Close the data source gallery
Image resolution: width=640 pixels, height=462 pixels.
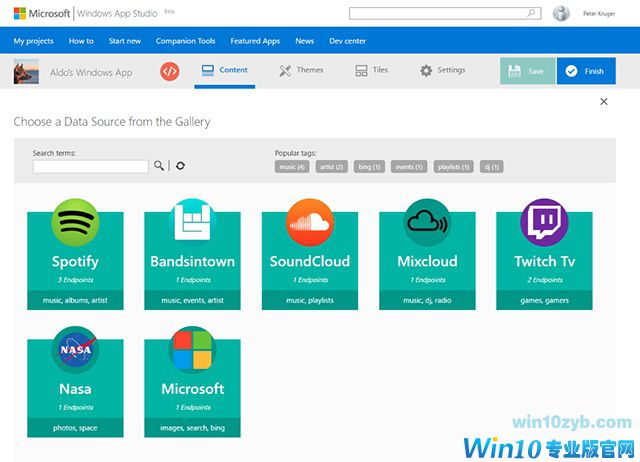604,101
